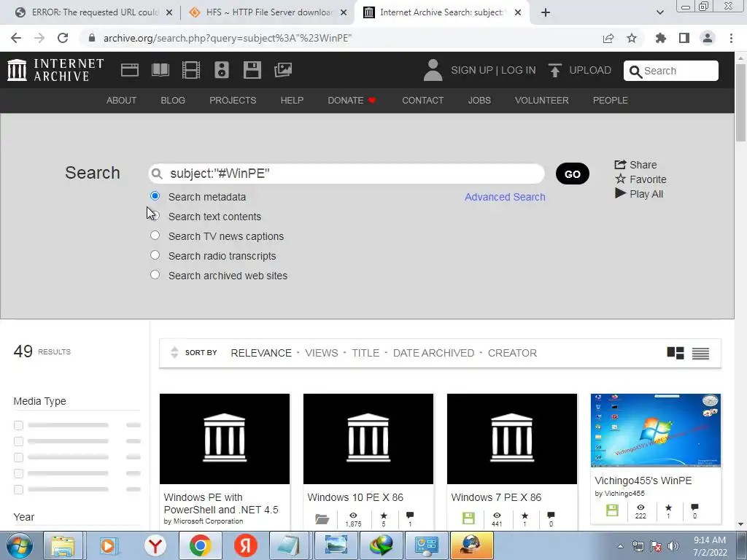Open Vichingo455's WinPE thumbnail

pyautogui.click(x=656, y=430)
